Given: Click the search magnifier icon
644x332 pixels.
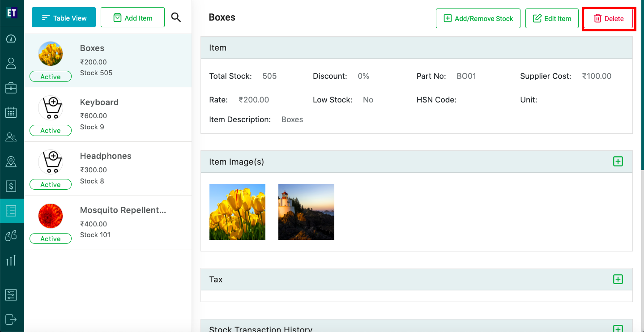Looking at the screenshot, I should tap(176, 17).
